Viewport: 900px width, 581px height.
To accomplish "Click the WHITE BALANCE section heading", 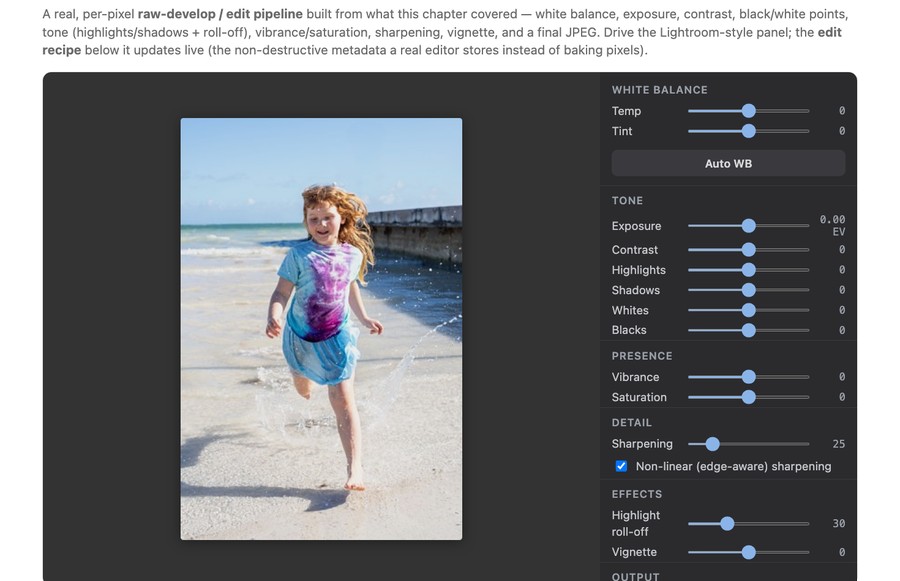I will tap(660, 90).
